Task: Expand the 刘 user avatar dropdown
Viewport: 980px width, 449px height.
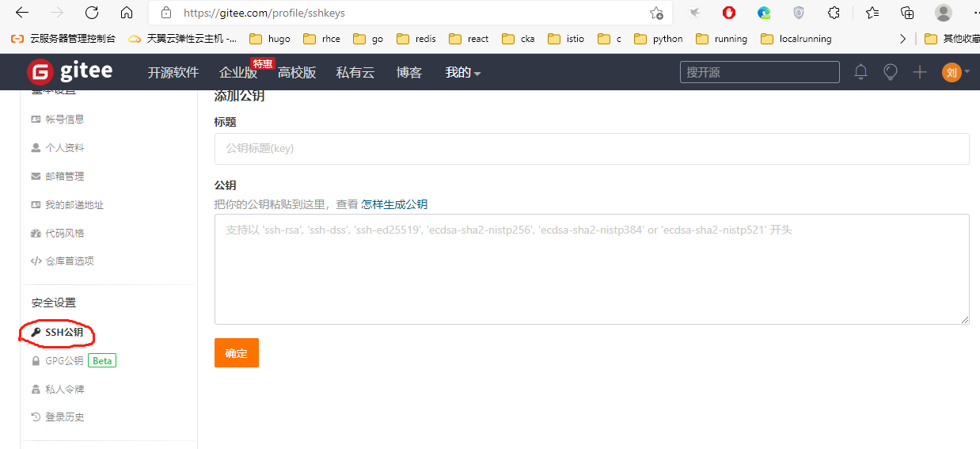Action: pos(956,72)
